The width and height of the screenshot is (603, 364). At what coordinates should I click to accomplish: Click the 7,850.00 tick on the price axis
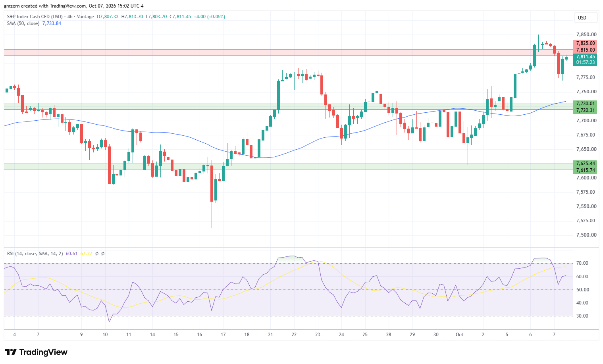click(586, 35)
